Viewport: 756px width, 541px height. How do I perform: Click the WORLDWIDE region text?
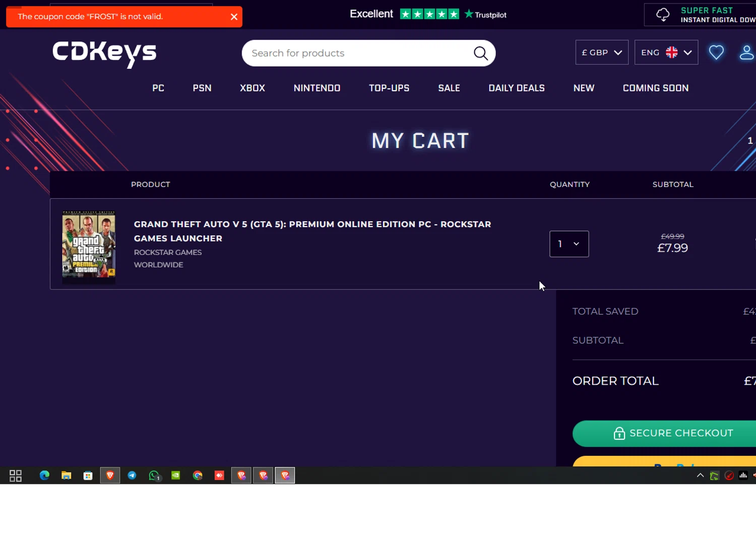pos(158,265)
